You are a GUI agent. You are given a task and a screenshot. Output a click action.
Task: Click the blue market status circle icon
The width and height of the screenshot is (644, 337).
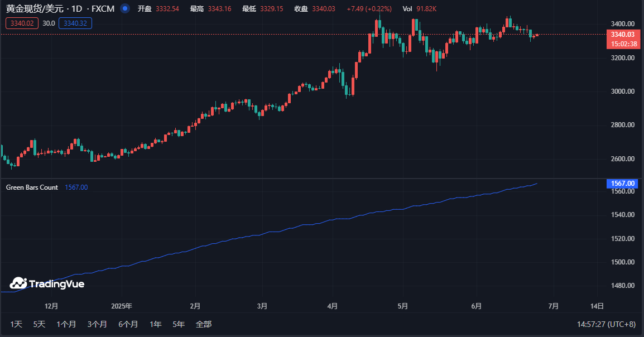point(125,9)
